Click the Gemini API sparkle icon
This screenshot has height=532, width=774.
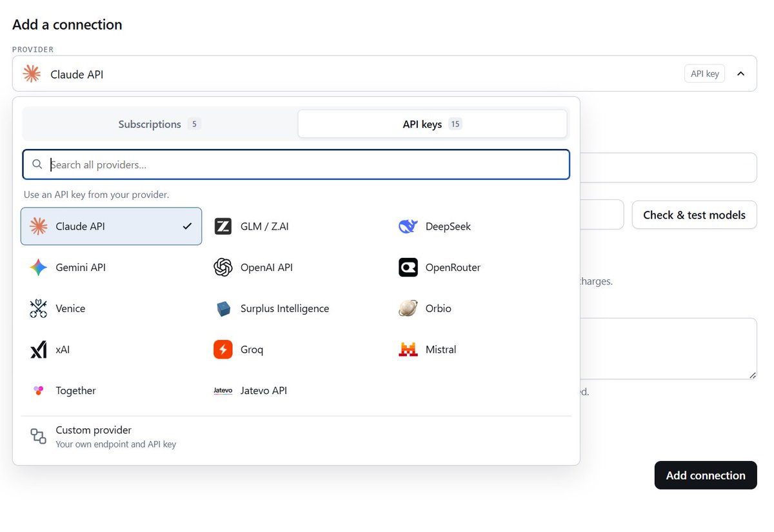point(39,268)
